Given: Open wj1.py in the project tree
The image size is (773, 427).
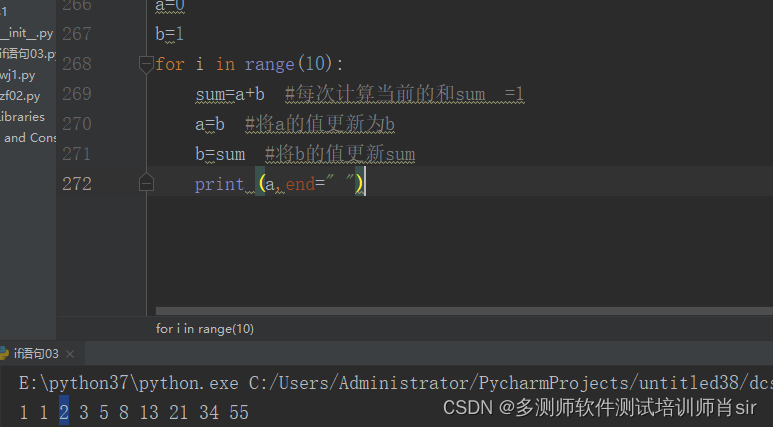Looking at the screenshot, I should [x=18, y=75].
